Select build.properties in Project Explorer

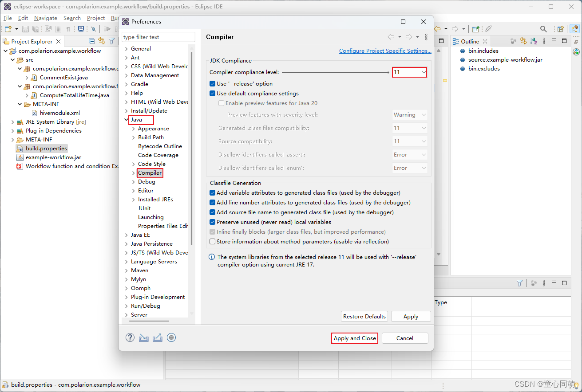pos(46,149)
